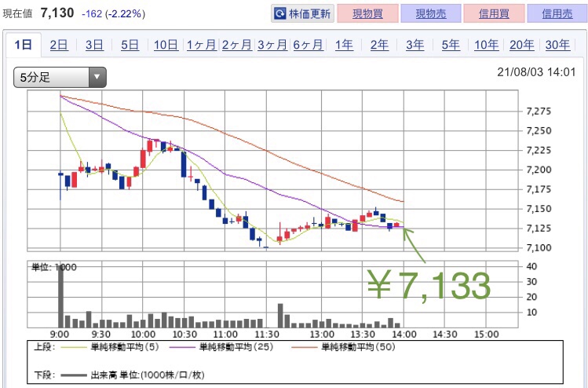This screenshot has width=588, height=388.
Task: Click the 株価更新 refresh icon
Action: coord(279,14)
